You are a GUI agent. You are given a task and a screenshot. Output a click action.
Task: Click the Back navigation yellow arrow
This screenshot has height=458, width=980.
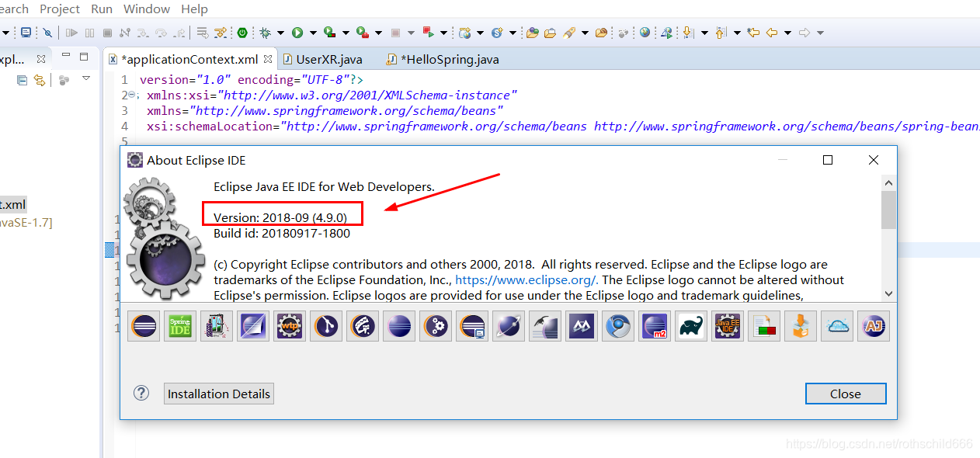coord(772,33)
